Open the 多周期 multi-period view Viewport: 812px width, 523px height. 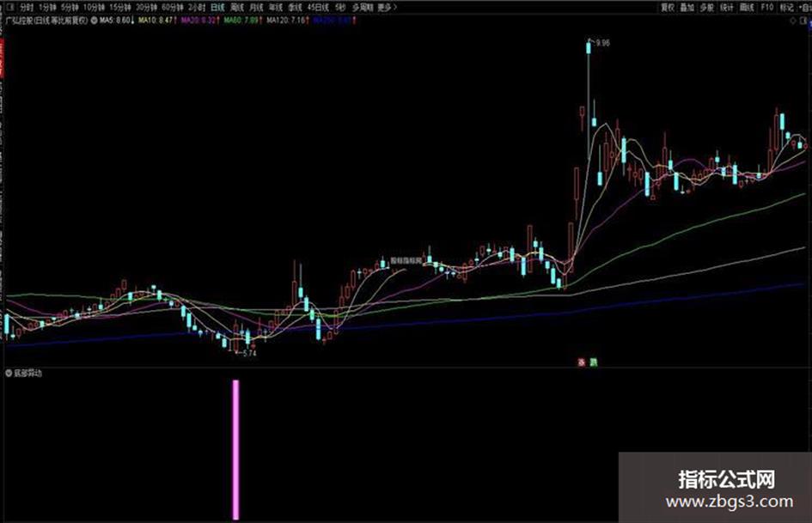[363, 7]
